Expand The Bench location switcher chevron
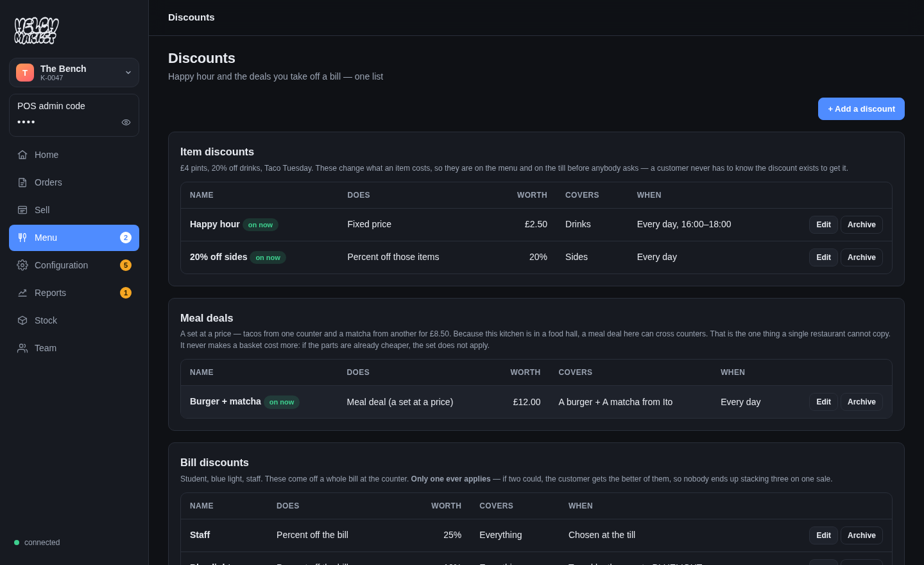 point(128,73)
